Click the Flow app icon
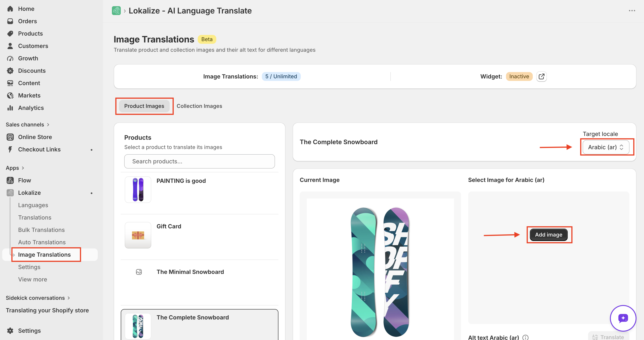The image size is (644, 340). coord(10,180)
